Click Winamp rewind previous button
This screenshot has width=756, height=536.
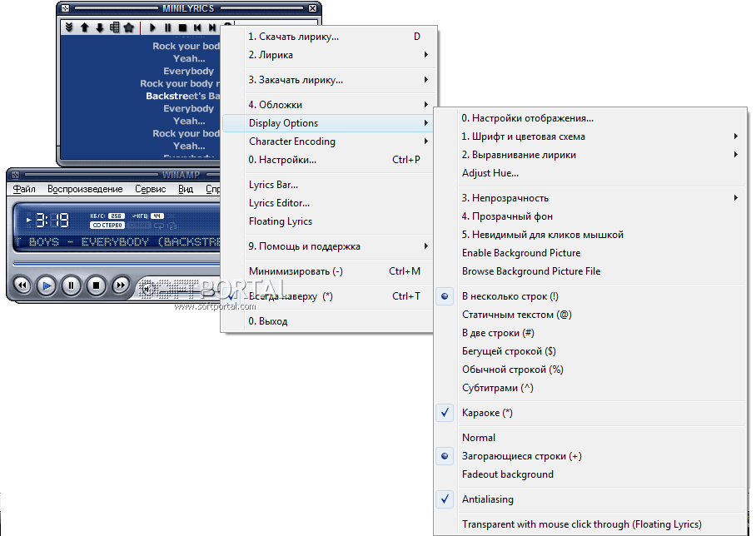click(x=22, y=285)
